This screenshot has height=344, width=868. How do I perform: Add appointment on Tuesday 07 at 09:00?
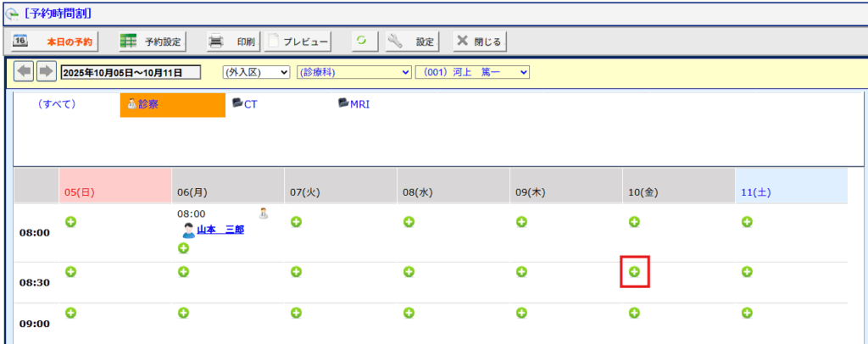click(x=296, y=313)
